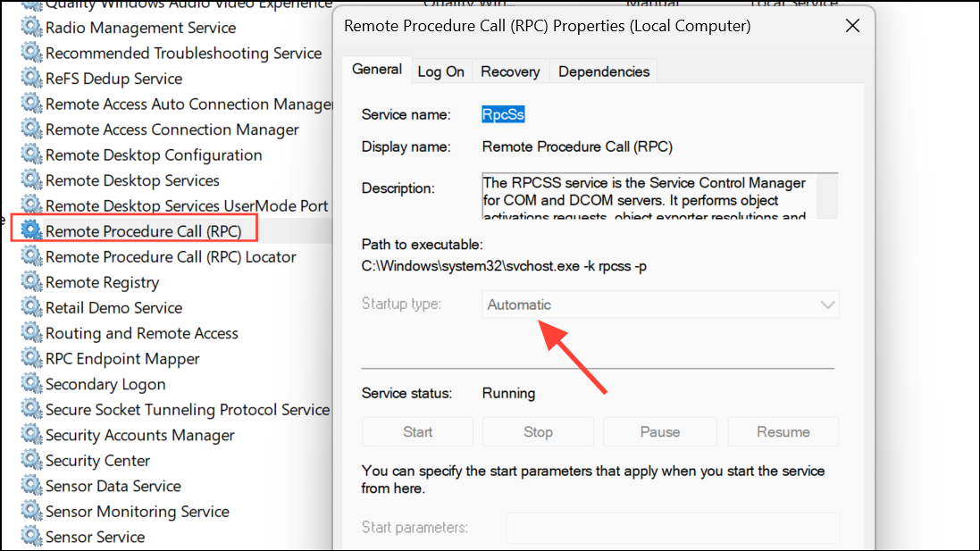The width and height of the screenshot is (980, 551).
Task: Click the Description text box content
Action: pyautogui.click(x=649, y=196)
